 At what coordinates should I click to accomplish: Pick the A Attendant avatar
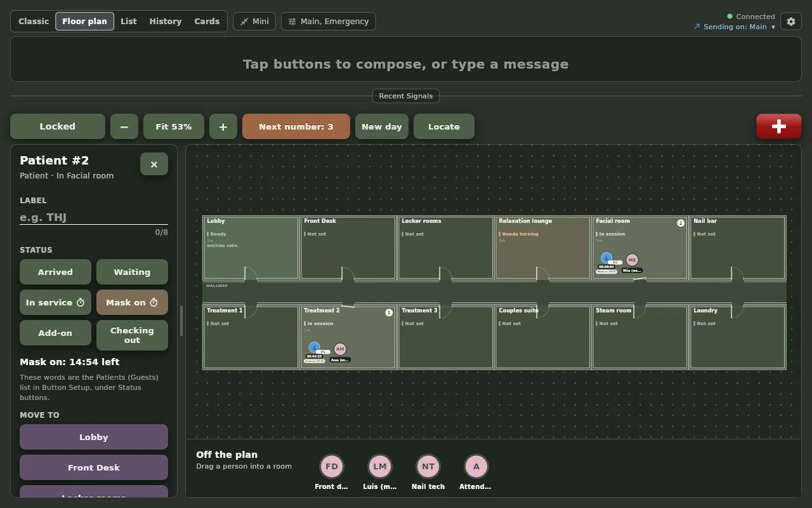point(476,466)
